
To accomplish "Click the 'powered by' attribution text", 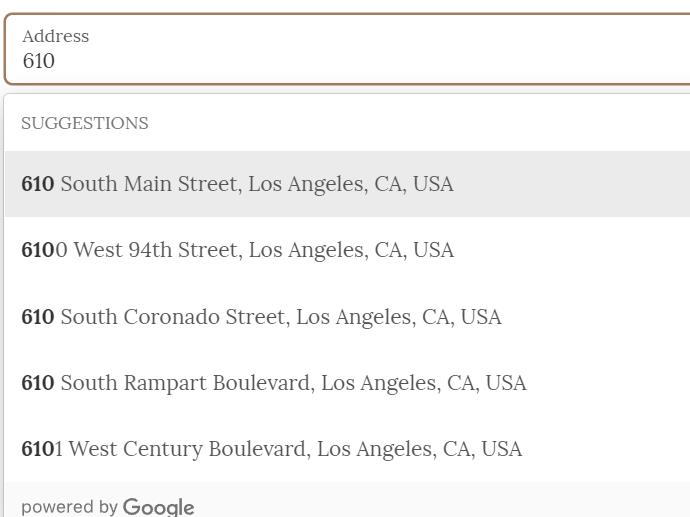I will 69,507.
